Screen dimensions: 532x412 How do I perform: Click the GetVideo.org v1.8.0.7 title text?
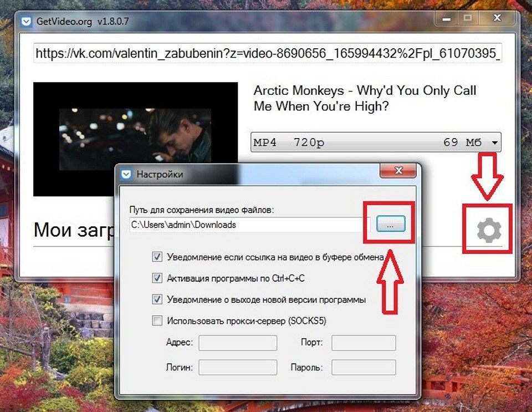coord(83,22)
